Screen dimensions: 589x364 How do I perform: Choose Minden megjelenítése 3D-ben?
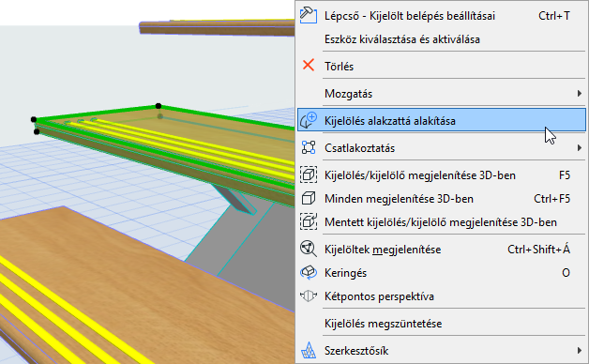coord(442,198)
